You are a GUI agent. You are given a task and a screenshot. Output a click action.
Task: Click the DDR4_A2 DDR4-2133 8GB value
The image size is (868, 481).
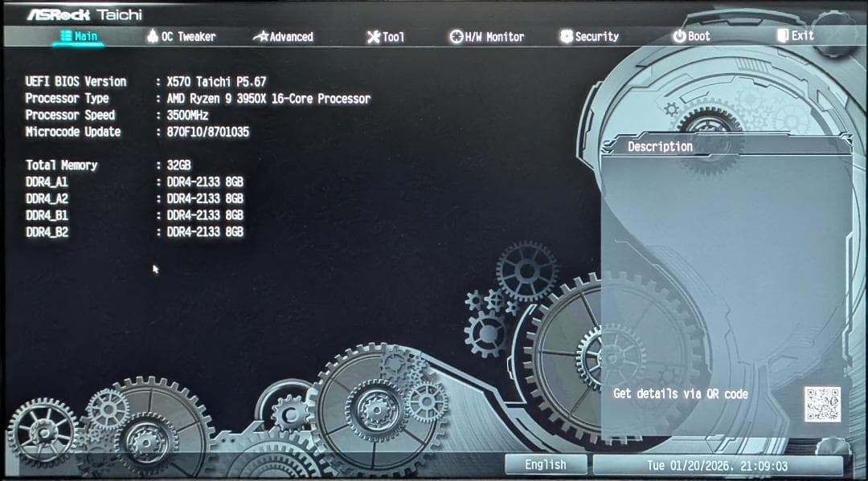point(205,198)
